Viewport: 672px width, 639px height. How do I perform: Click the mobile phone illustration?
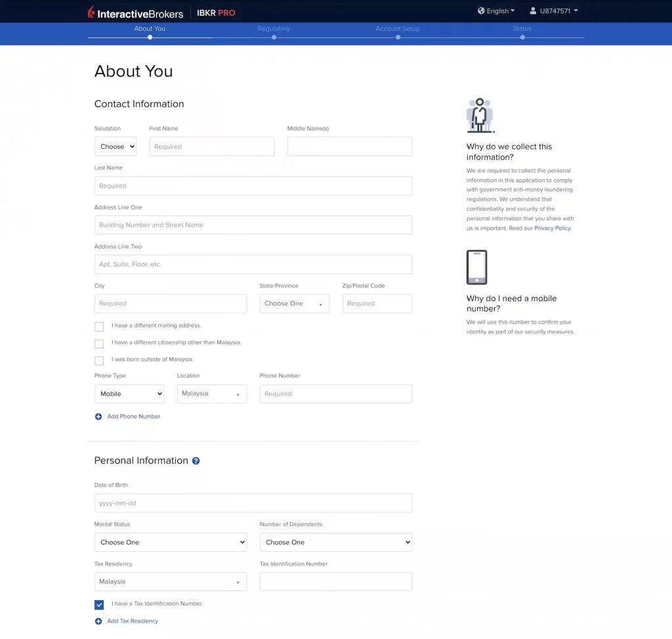tap(476, 267)
